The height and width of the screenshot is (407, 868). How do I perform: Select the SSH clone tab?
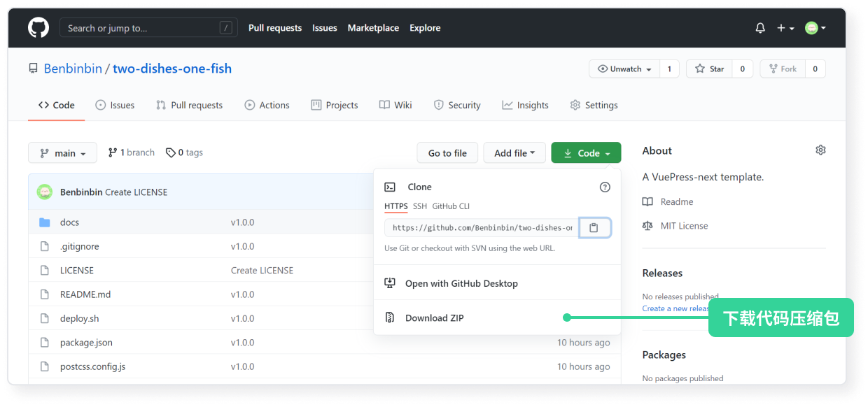point(419,206)
